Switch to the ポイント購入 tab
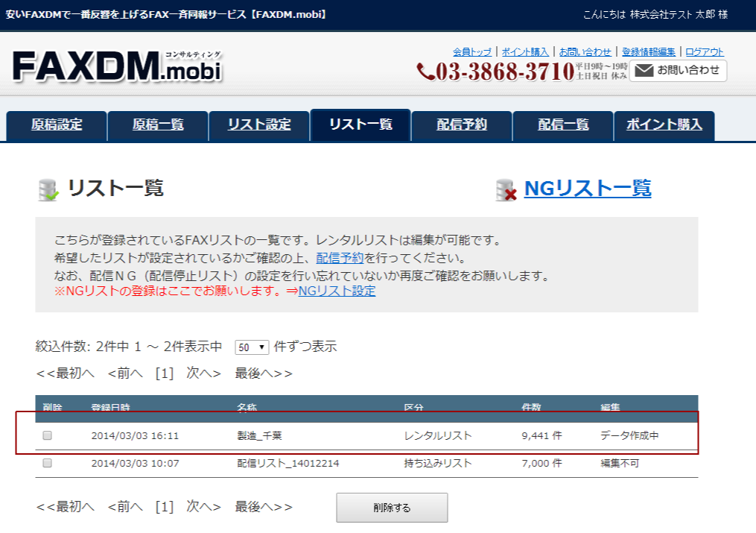Screen dimensions: 756x533 (664, 125)
